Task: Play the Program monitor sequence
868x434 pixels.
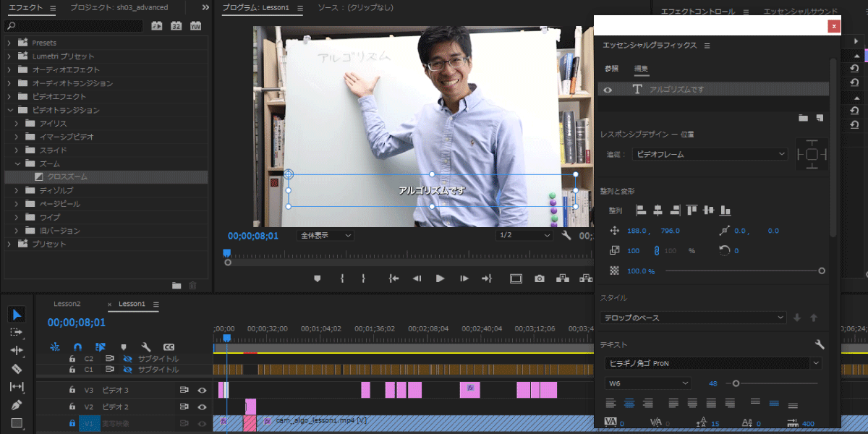Action: tap(440, 278)
